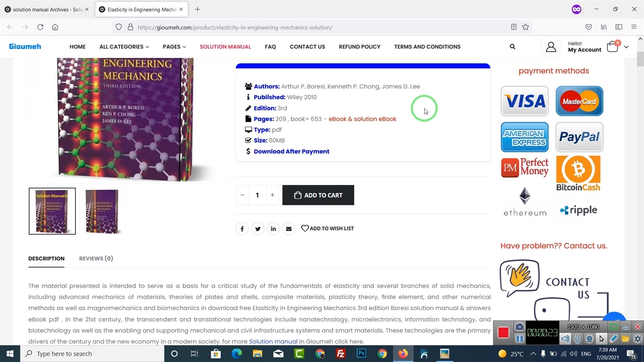Expand the All Categories dropdown
The width and height of the screenshot is (644, 362).
pos(124,47)
